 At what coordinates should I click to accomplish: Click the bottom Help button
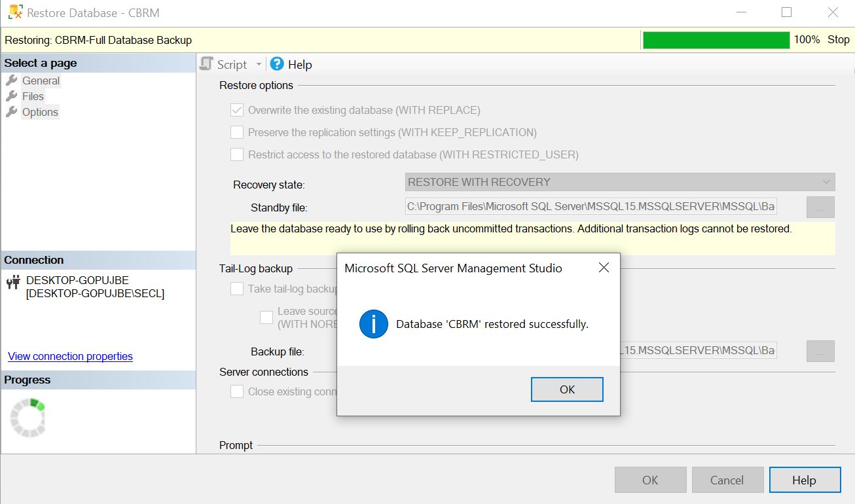coord(805,480)
